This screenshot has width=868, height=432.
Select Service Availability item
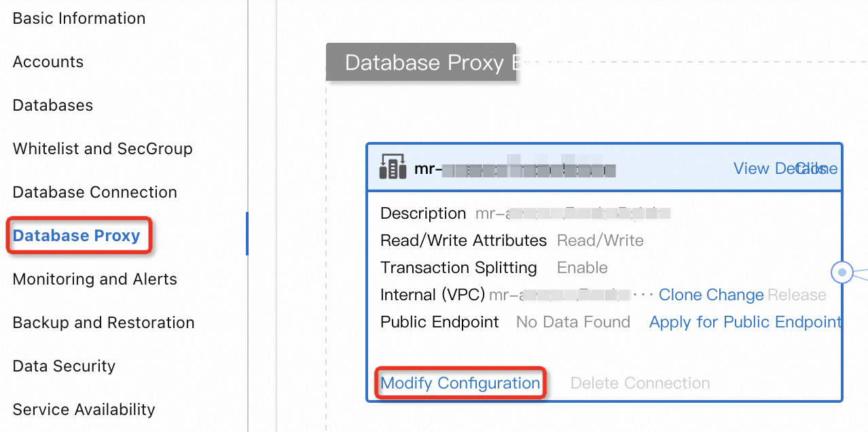tap(84, 410)
